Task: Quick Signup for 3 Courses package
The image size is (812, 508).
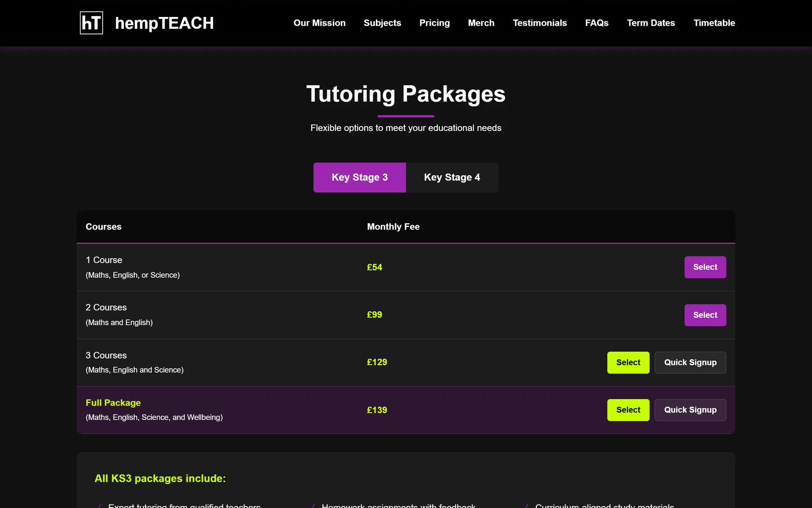Action: click(690, 362)
